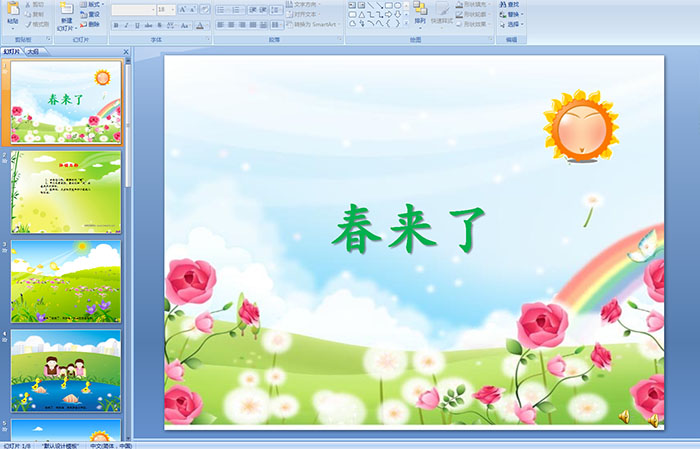Select the left brace shape
This screenshot has height=449, width=700.
(x=388, y=23)
